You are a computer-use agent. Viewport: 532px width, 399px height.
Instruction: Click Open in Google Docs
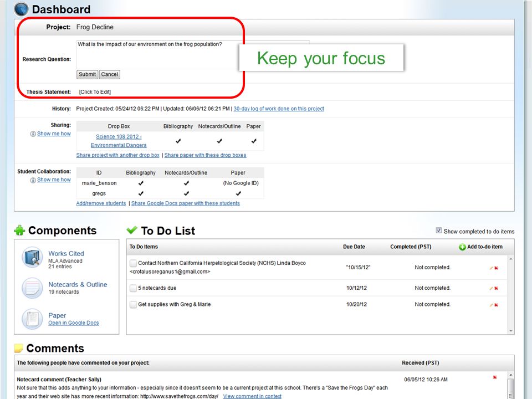click(74, 323)
